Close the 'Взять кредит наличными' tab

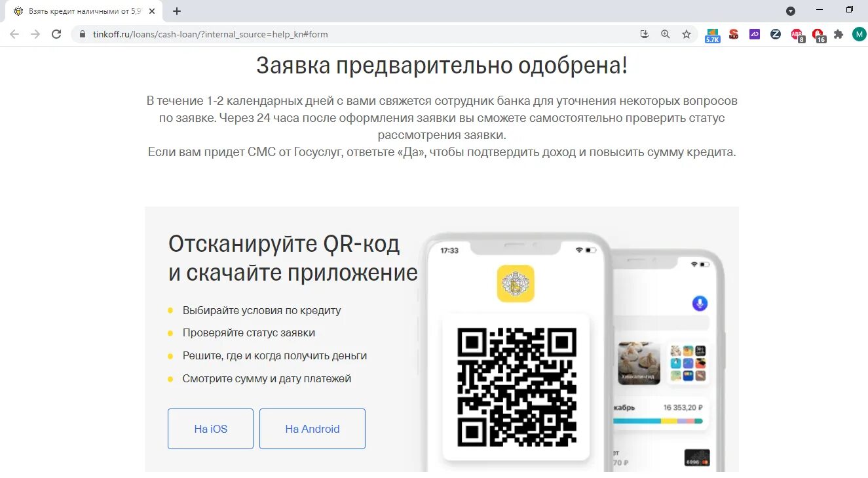[x=153, y=11]
